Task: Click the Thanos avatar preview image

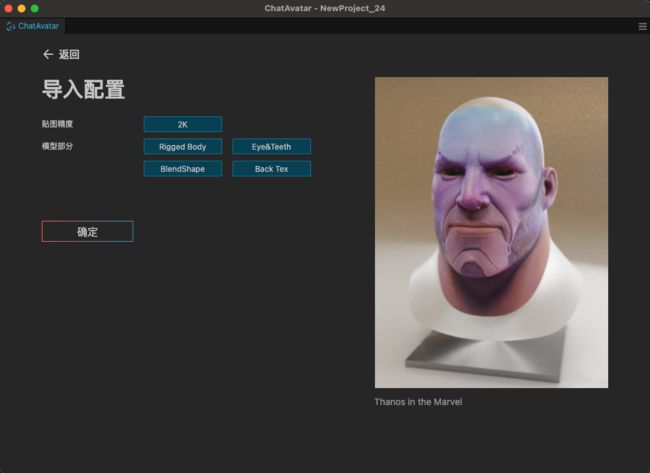Action: click(491, 233)
